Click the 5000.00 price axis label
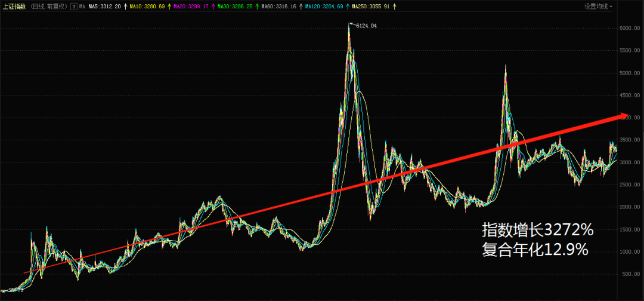 tap(631, 73)
